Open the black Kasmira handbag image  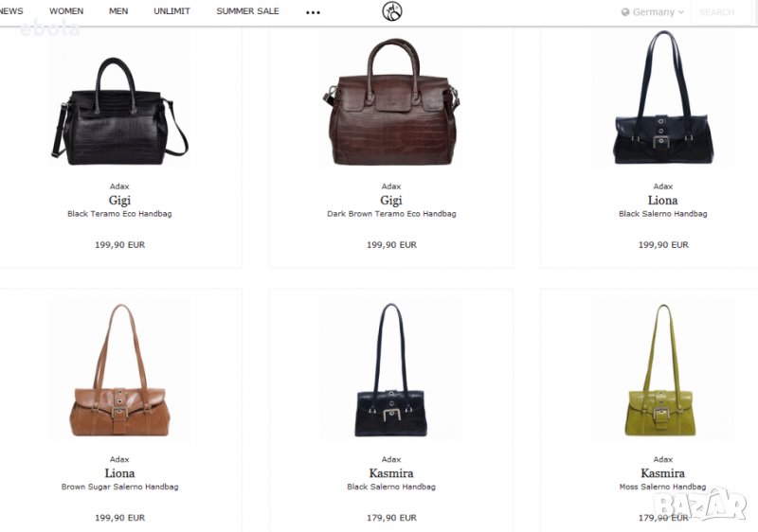click(x=391, y=370)
